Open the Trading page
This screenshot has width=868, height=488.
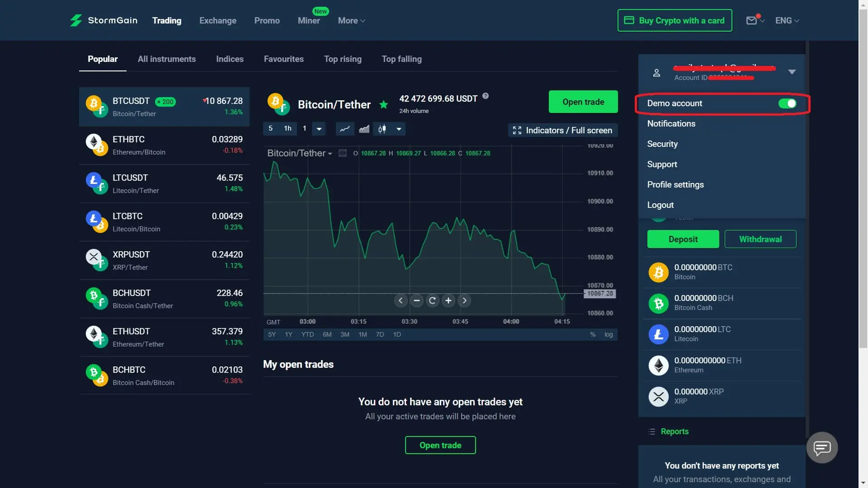pyautogui.click(x=167, y=21)
